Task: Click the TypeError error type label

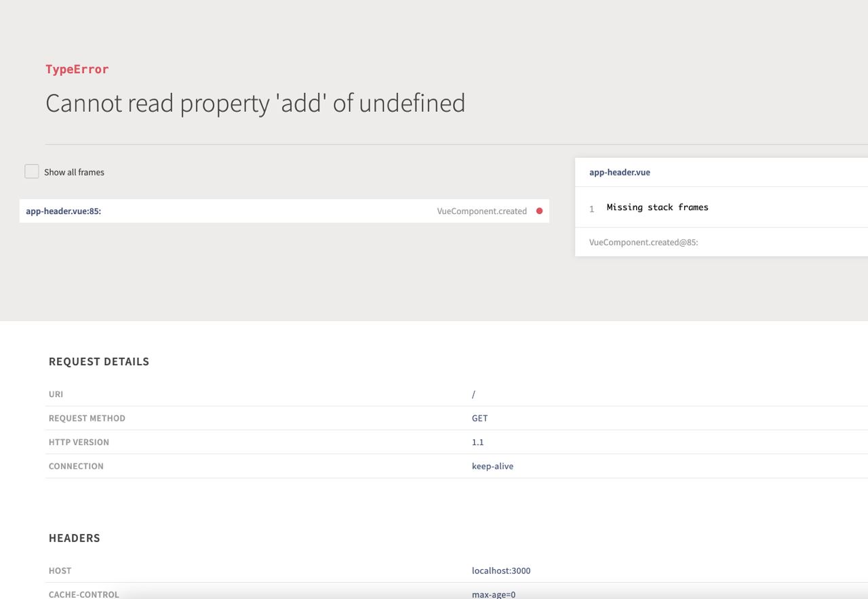Action: point(77,69)
